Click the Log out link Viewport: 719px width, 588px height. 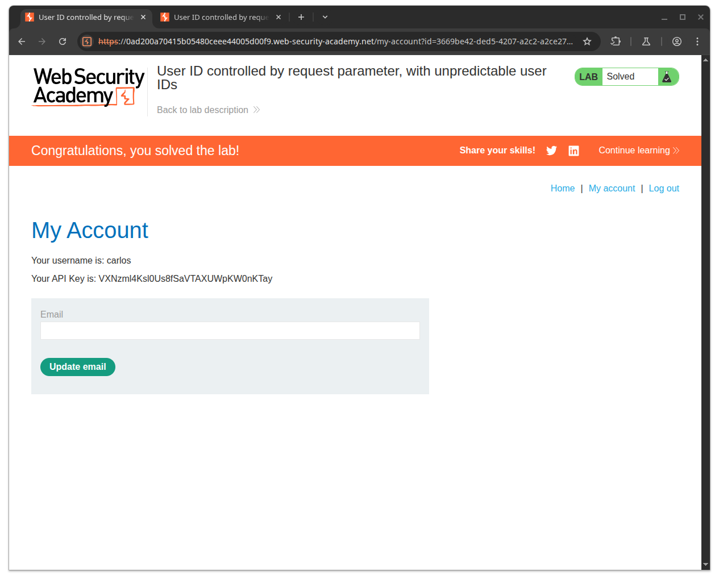pos(664,189)
